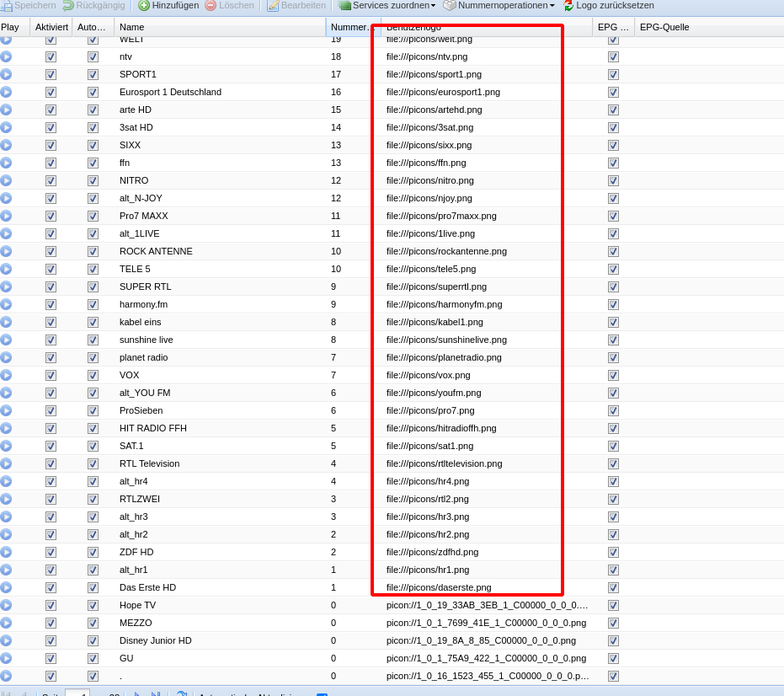Viewport: 784px width, 696px height.
Task: Click the play icon for RTL Television
Action: 6,463
